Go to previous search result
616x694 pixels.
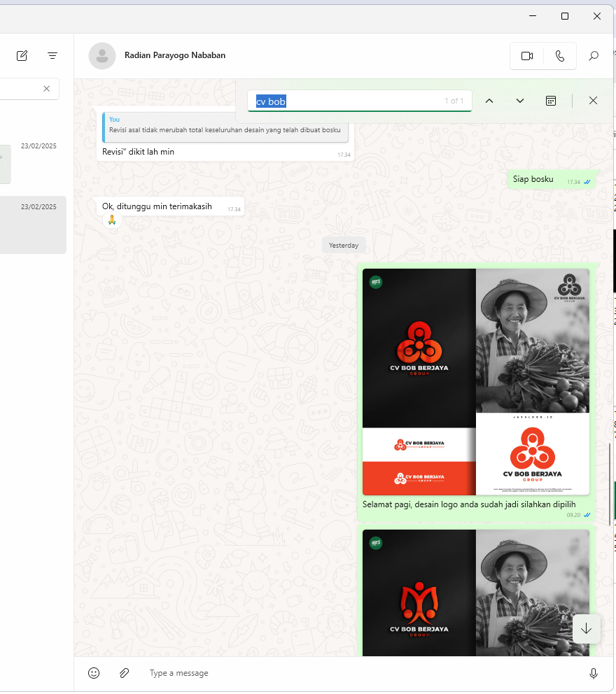click(x=489, y=101)
